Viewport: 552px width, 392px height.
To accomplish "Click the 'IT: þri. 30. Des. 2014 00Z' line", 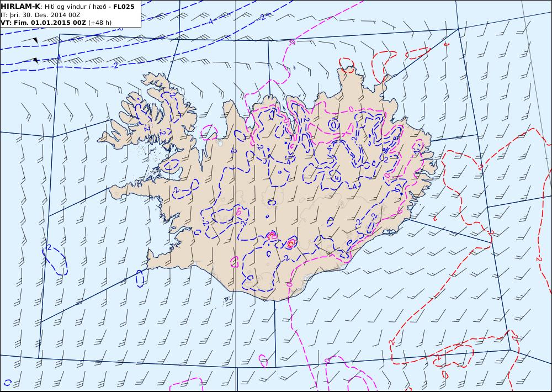I will pos(40,15).
